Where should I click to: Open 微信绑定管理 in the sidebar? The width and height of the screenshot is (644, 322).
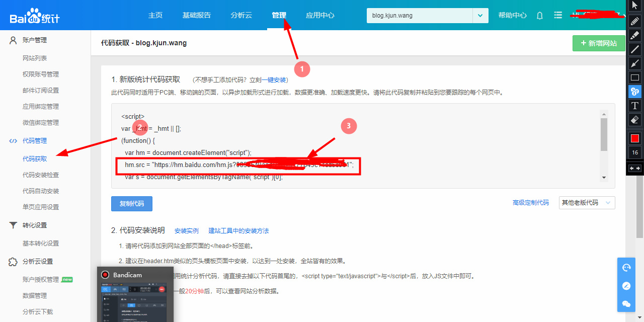point(41,123)
